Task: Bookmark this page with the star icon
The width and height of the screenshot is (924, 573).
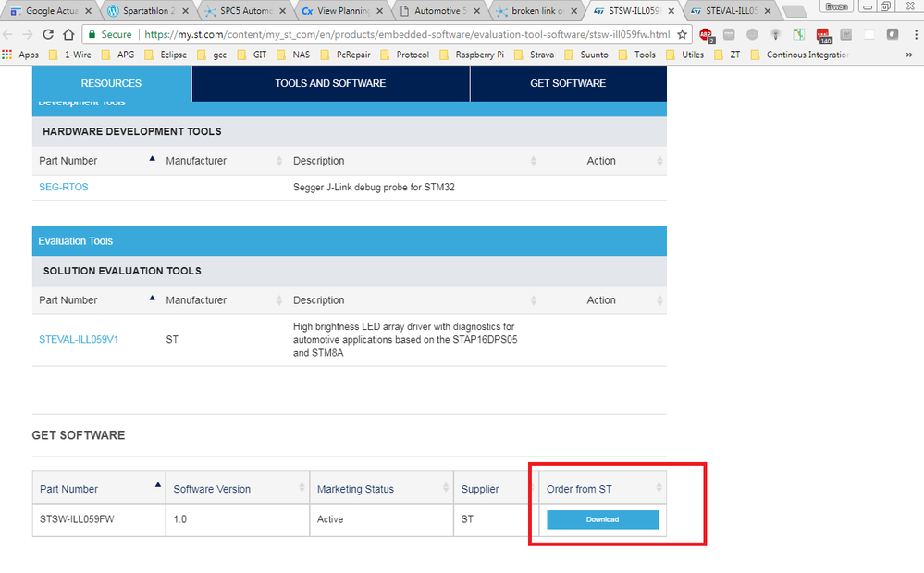Action: point(682,34)
